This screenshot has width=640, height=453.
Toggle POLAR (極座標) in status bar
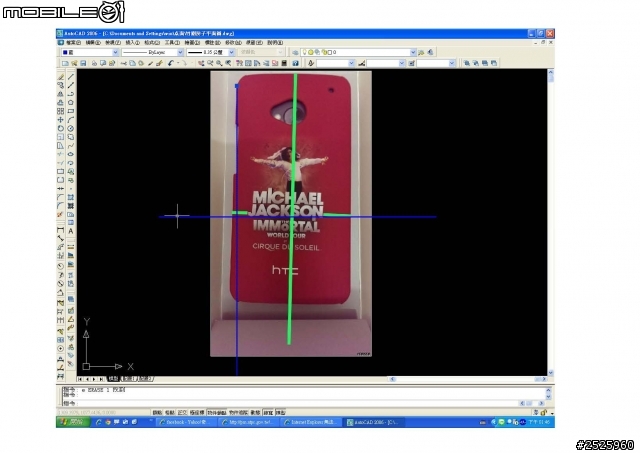197,413
